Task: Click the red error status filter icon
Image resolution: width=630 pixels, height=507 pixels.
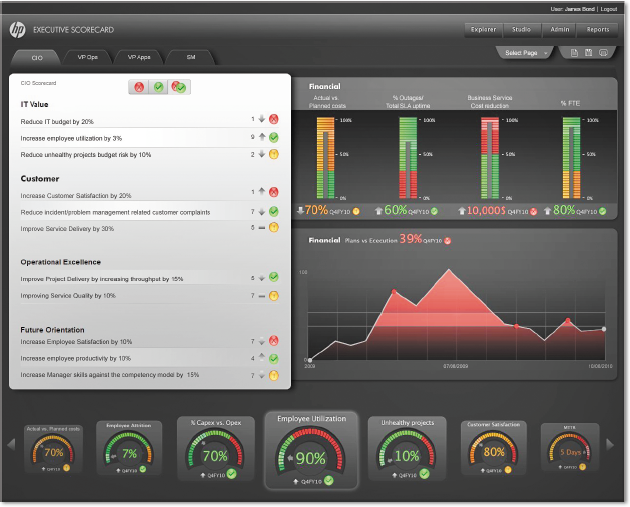Action: click(139, 88)
